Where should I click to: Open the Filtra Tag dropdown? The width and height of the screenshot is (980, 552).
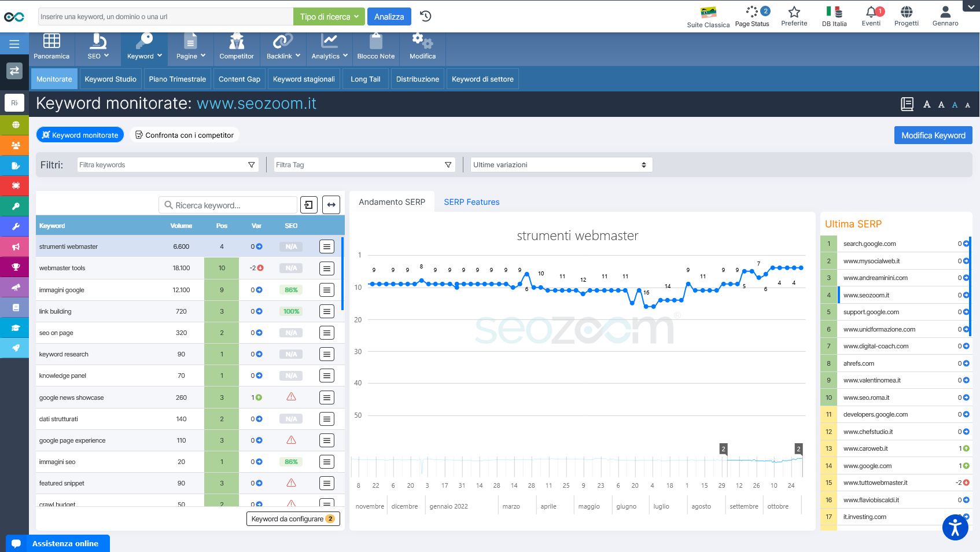(x=363, y=164)
